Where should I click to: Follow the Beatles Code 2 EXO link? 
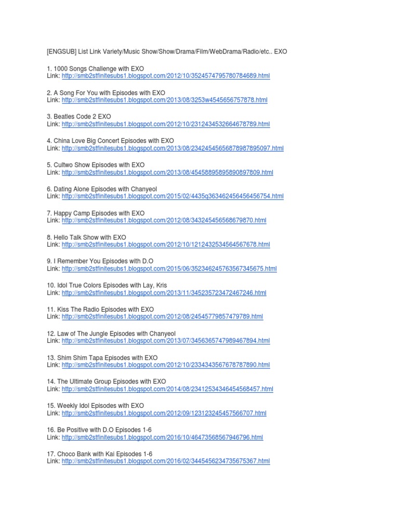click(x=166, y=124)
